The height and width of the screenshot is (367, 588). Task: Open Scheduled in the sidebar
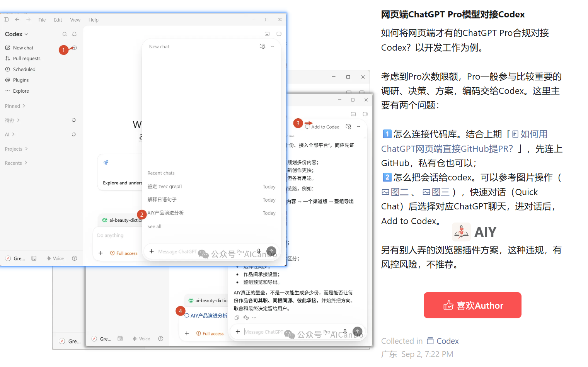tap(20, 70)
